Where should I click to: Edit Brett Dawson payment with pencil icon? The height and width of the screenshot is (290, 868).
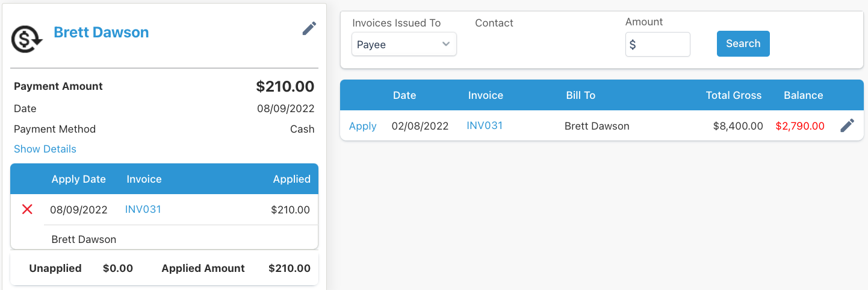(x=309, y=28)
